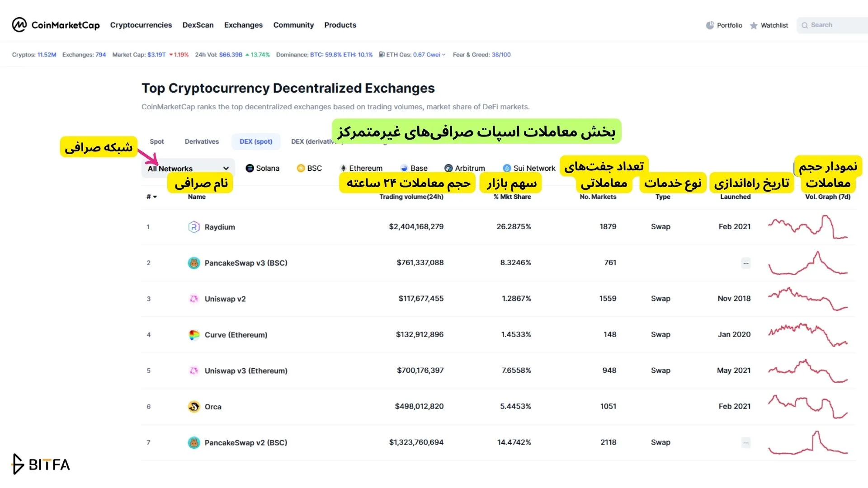868x488 pixels.
Task: Open the Cryptocurrencies menu
Action: [x=141, y=25]
